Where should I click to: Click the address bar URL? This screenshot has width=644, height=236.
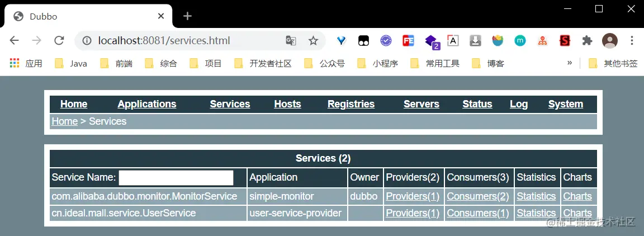[x=164, y=40]
